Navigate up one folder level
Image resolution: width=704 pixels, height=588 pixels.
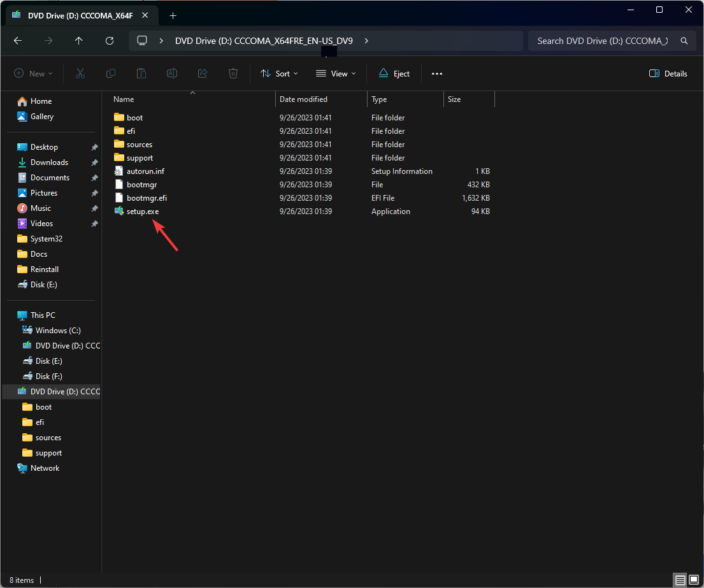(78, 40)
